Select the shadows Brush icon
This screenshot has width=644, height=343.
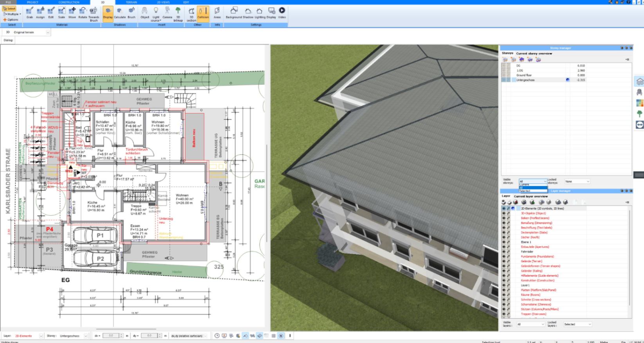point(132,13)
